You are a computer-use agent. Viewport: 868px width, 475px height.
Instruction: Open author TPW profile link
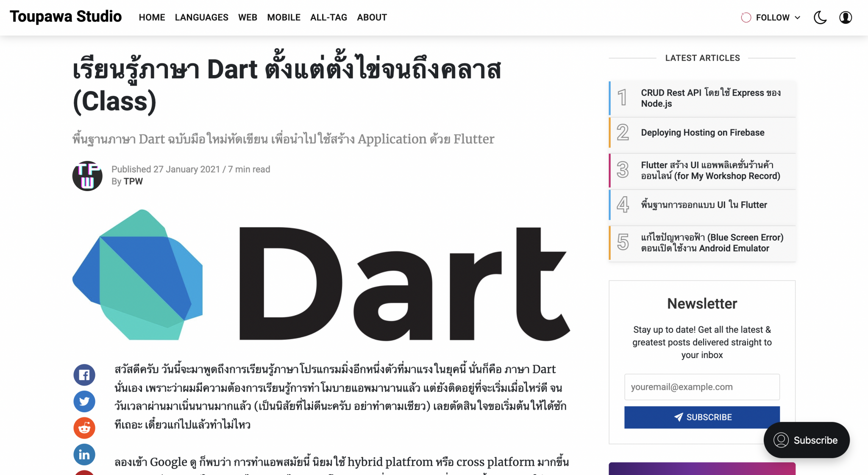(133, 181)
